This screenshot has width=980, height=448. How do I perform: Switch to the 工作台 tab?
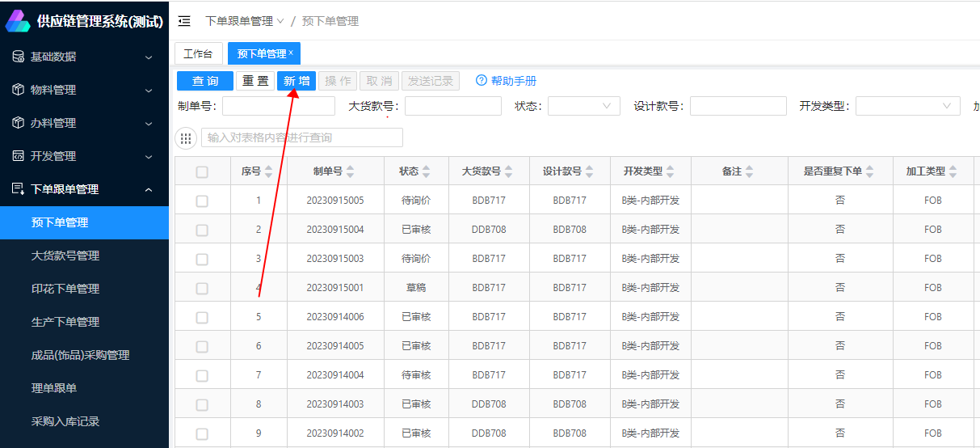pos(198,53)
